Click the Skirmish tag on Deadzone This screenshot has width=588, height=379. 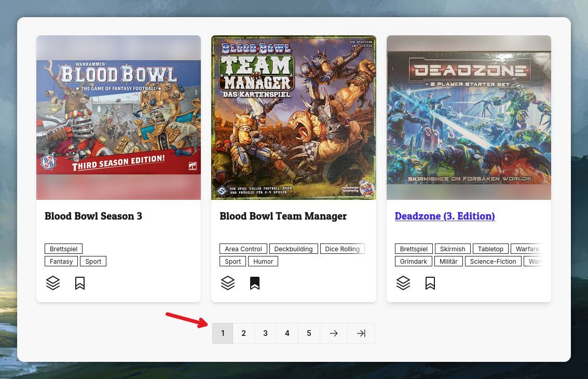coord(453,249)
